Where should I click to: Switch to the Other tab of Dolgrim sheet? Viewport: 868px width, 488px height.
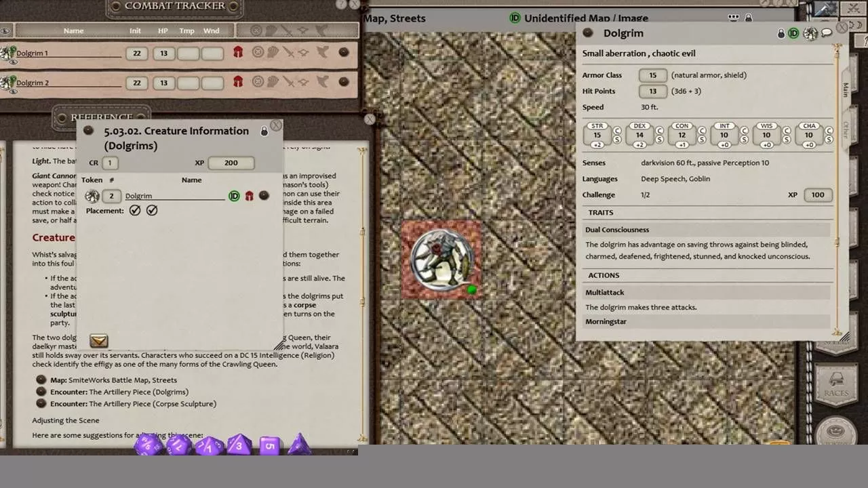(846, 130)
